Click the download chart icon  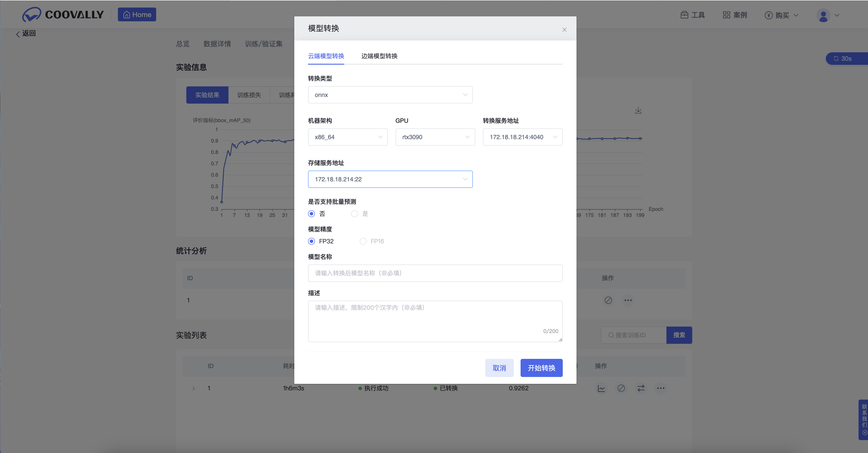pos(638,111)
